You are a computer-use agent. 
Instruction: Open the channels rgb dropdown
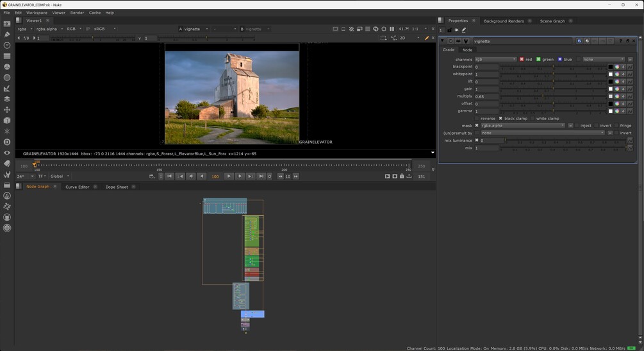(495, 59)
